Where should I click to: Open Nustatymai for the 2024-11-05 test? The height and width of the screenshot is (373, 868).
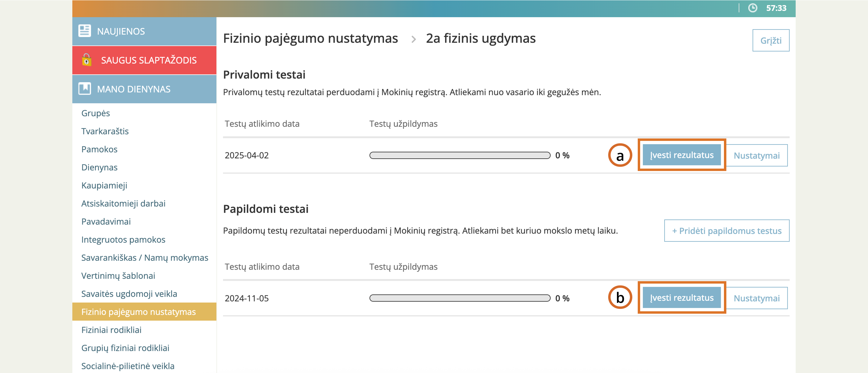pyautogui.click(x=756, y=298)
